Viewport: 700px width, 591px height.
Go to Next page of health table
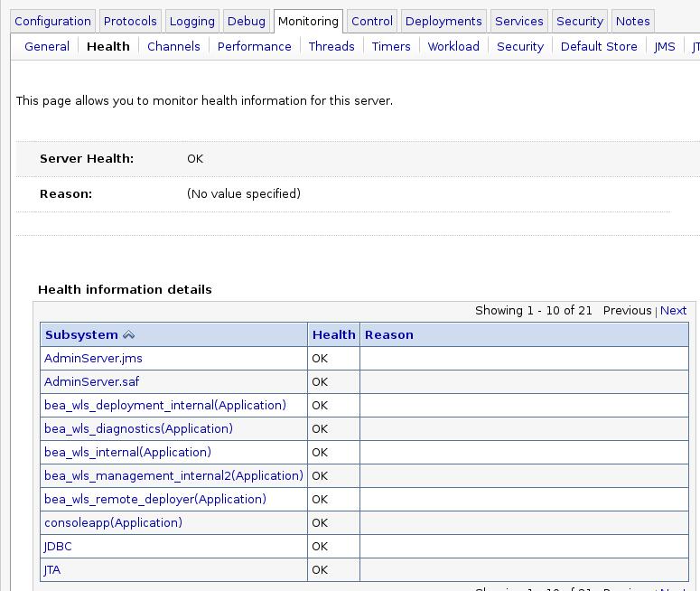tap(673, 311)
